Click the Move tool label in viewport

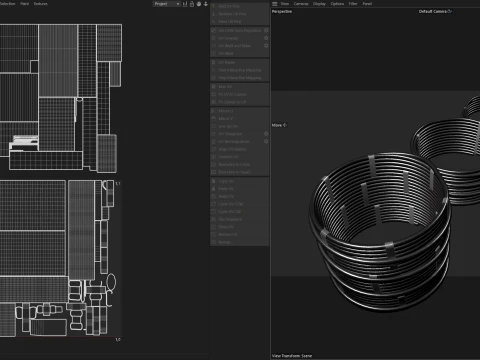coord(277,125)
